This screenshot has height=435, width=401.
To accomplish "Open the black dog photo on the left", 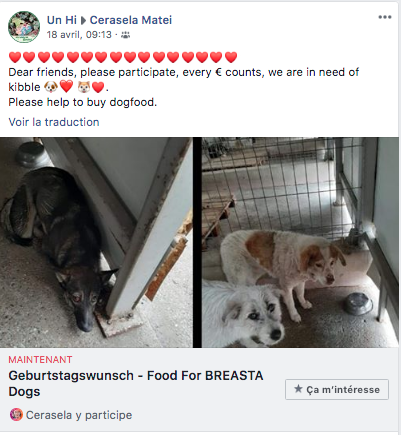I will click(x=96, y=242).
